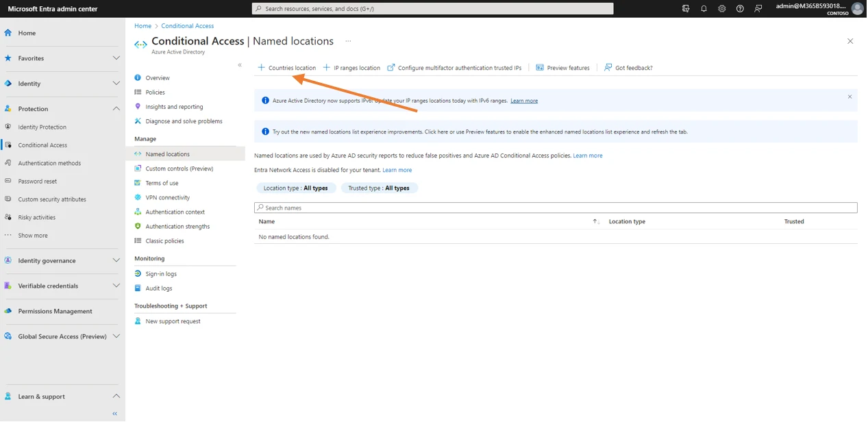Open Authentication strengths menu item
The width and height of the screenshot is (868, 422).
[x=177, y=227]
